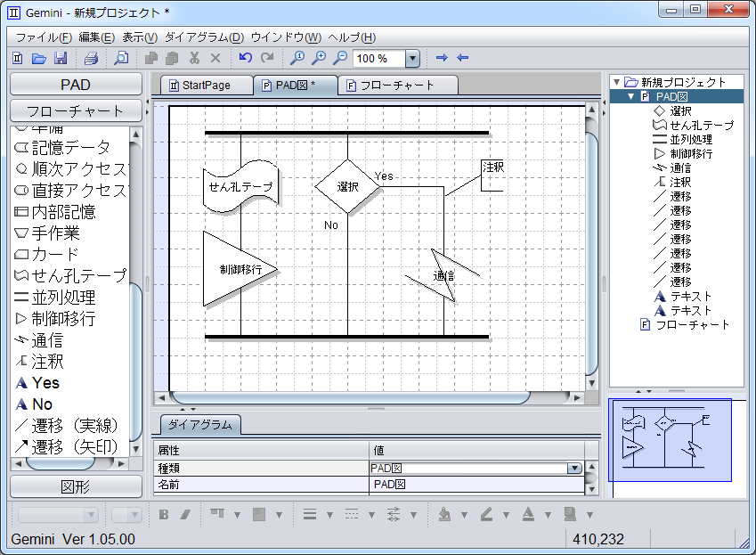The width and height of the screenshot is (756, 555).
Task: Click the blue left arrow toolbar icon
Action: tap(463, 58)
